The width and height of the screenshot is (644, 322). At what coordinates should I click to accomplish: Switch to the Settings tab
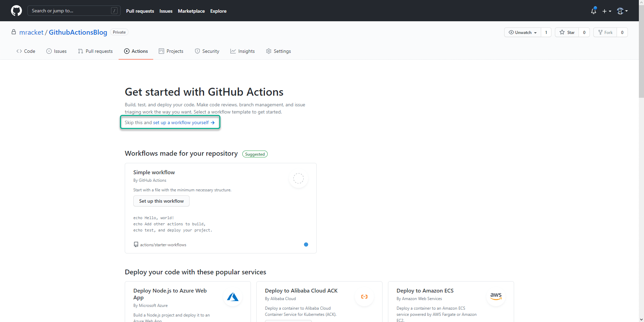tap(278, 51)
